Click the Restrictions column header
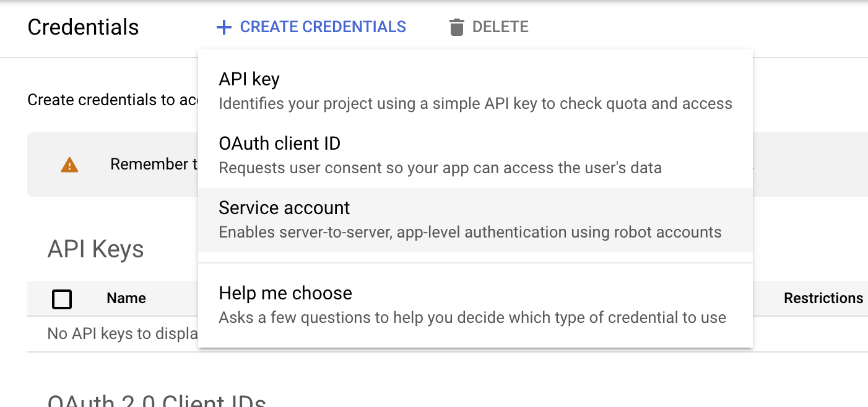 pos(823,298)
